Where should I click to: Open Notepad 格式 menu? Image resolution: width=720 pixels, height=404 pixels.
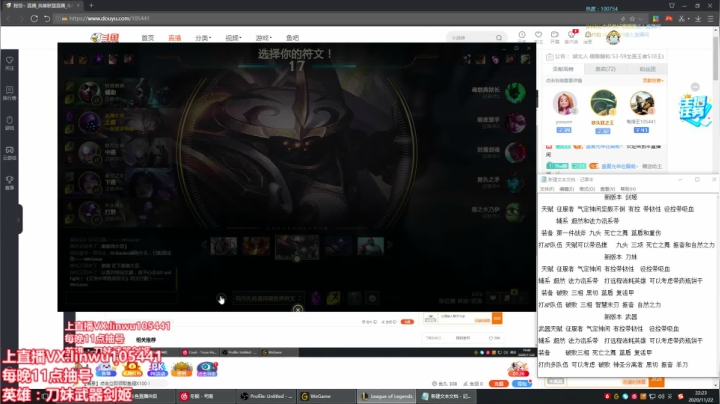(587, 189)
